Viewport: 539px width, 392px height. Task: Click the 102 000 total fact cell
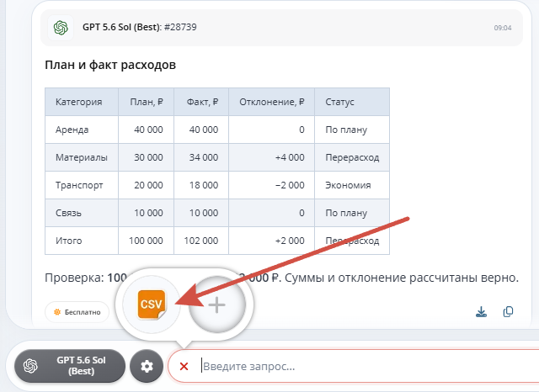point(201,241)
